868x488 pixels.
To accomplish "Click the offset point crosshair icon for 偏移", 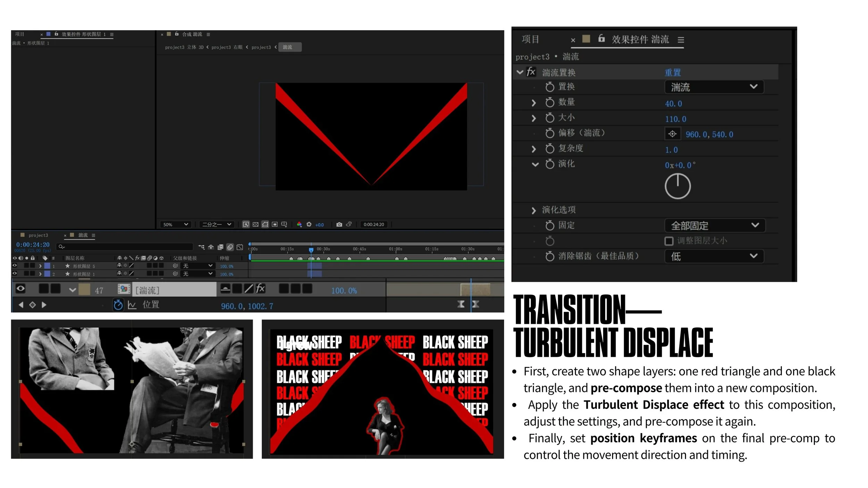I will pyautogui.click(x=672, y=134).
